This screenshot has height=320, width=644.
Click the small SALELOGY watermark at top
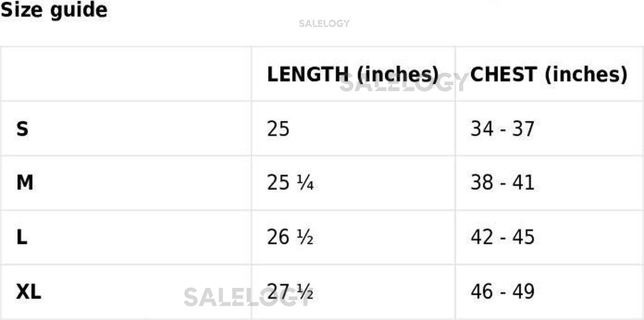pos(324,24)
